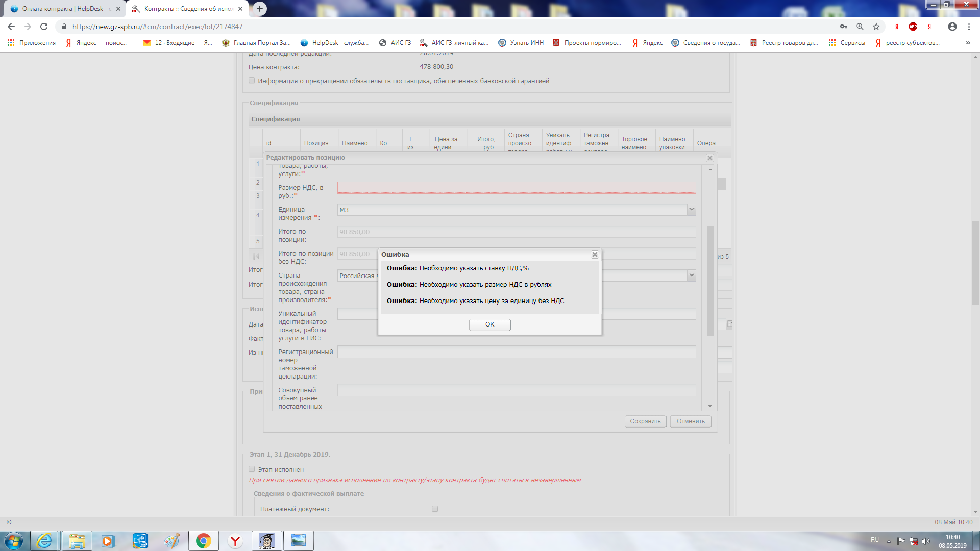Show more bookmarks with double chevron
The height and width of the screenshot is (551, 980).
tap(968, 43)
